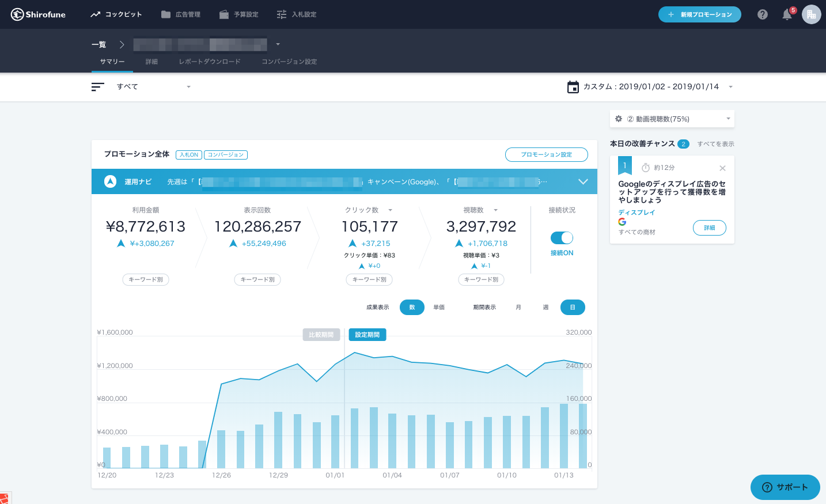Switch period display to 週

(x=545, y=308)
